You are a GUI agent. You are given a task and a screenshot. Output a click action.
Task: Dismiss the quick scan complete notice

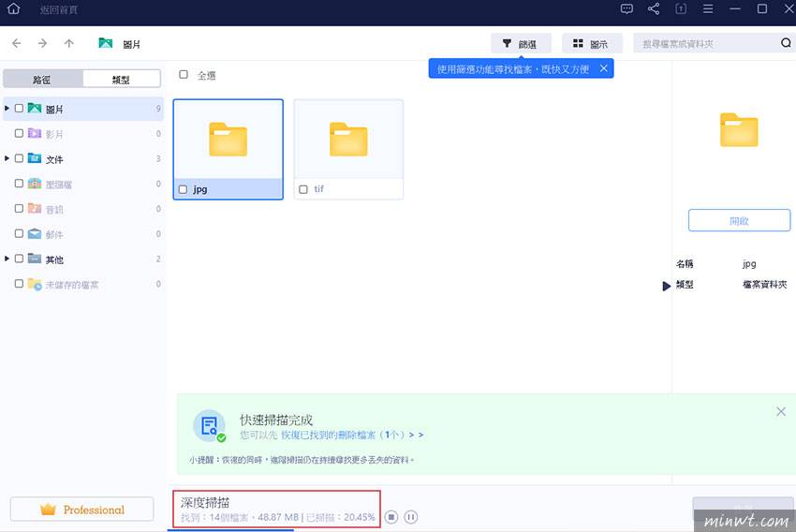(781, 412)
